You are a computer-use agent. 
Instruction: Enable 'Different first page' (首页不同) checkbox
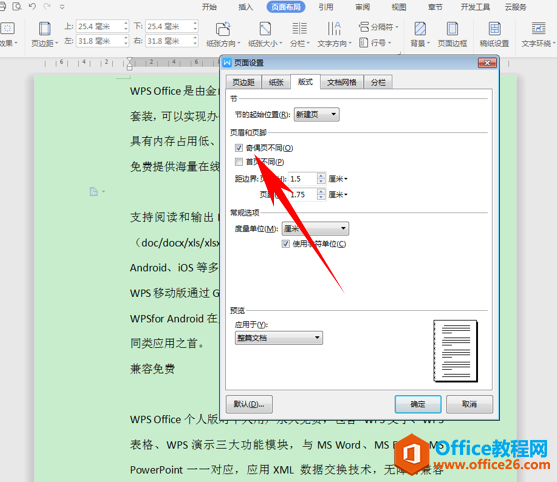[x=239, y=162]
